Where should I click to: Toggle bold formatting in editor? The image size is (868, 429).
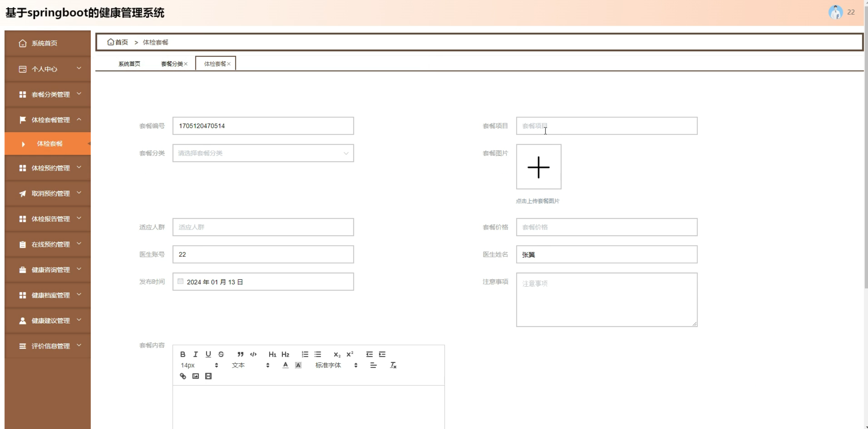pyautogui.click(x=183, y=354)
